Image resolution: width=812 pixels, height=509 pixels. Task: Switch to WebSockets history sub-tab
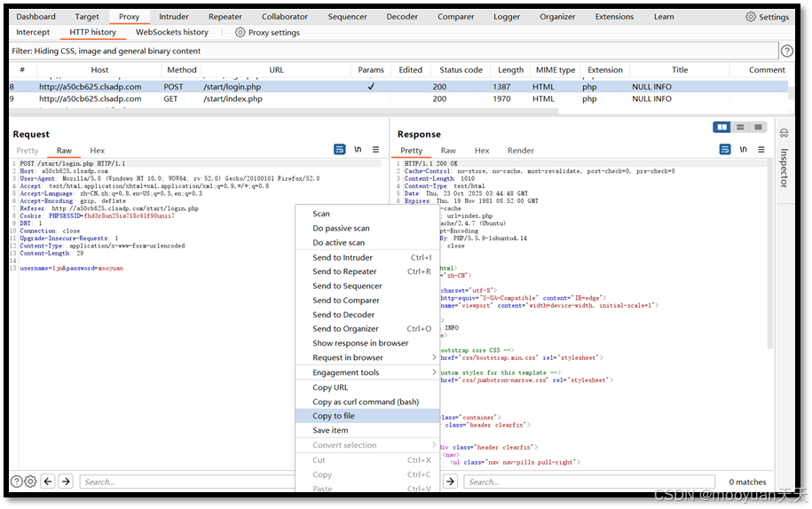tap(172, 32)
